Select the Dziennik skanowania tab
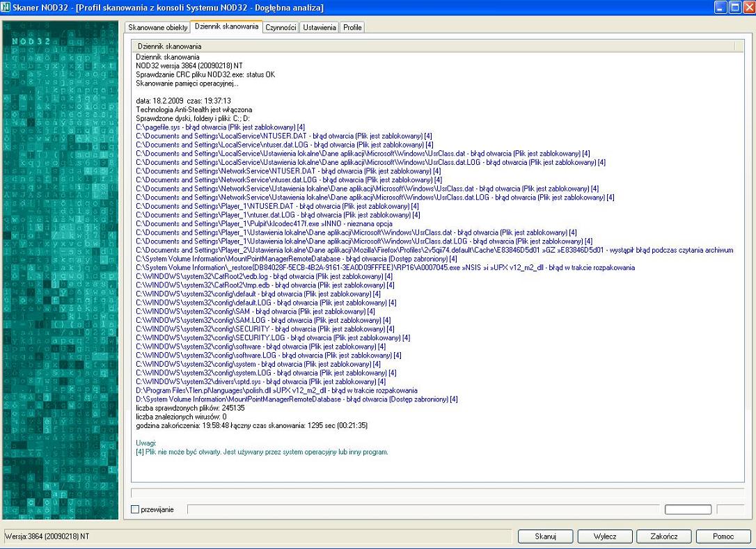The height and width of the screenshot is (549, 756). click(227, 26)
